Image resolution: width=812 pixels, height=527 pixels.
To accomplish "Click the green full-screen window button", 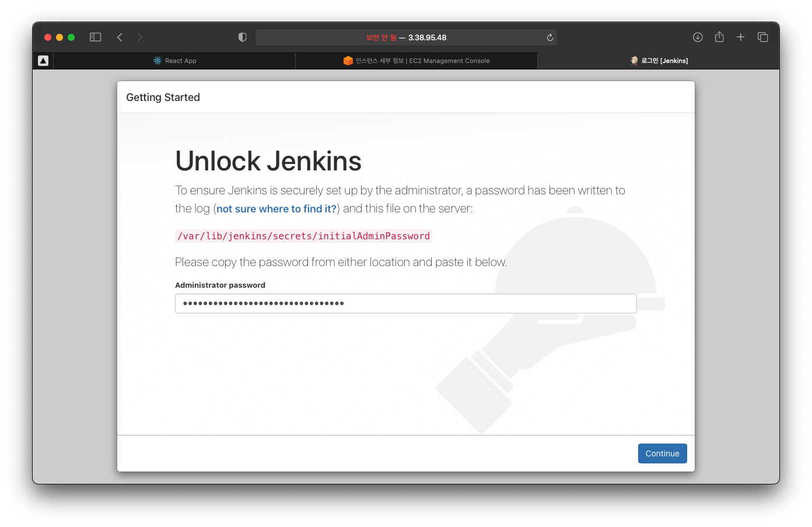I will click(71, 37).
